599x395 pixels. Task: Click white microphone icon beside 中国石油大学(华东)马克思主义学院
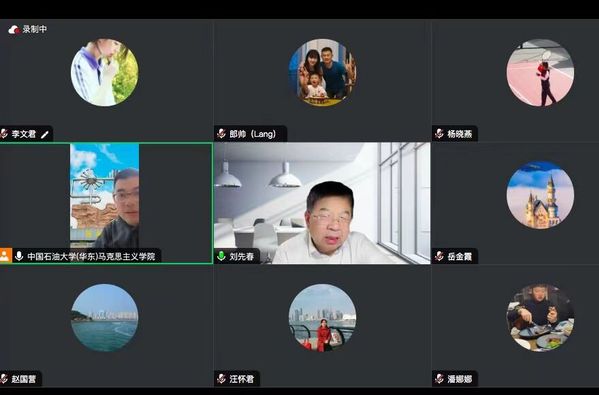click(19, 256)
